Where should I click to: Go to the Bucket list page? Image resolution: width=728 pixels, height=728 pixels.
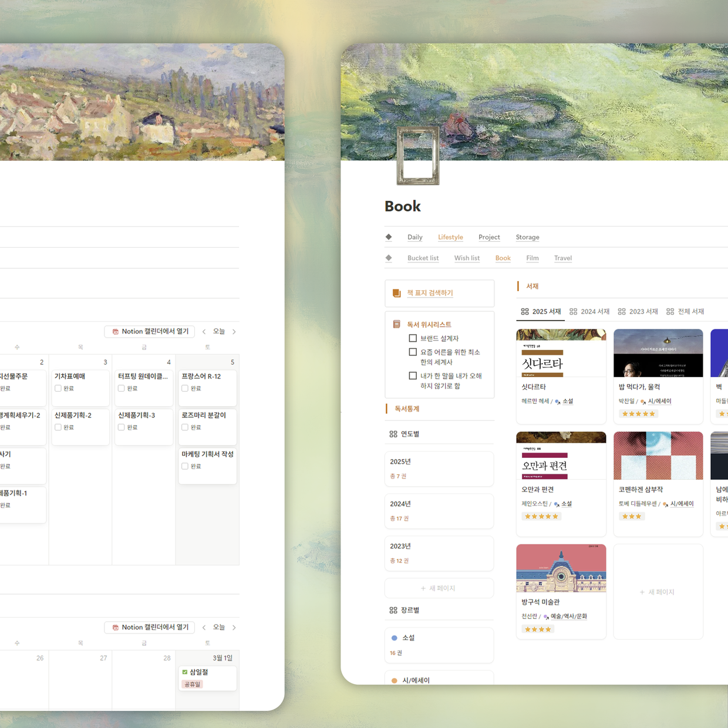[x=423, y=258]
